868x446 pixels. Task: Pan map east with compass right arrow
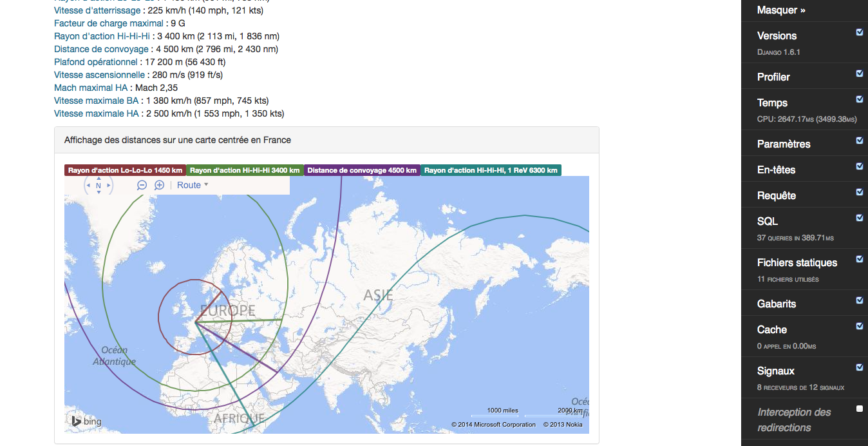pyautogui.click(x=109, y=186)
